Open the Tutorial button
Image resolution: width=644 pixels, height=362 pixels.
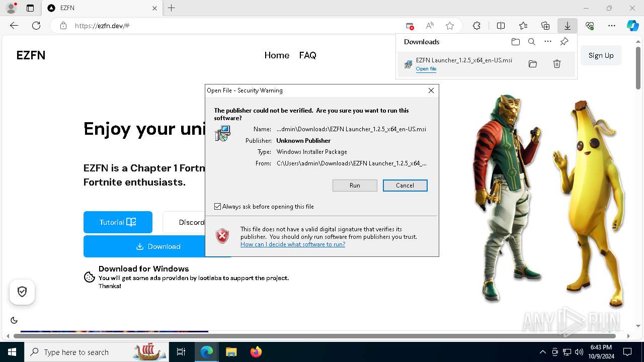click(x=118, y=222)
